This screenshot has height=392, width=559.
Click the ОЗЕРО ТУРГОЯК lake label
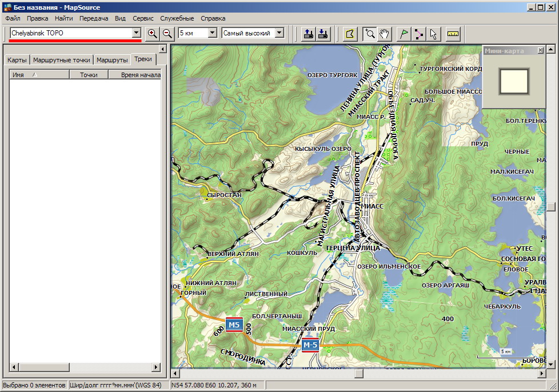[x=332, y=75]
